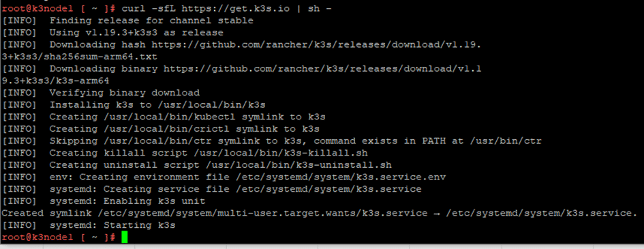The image size is (644, 249).
Task: Click the green terminal cursor block
Action: click(x=125, y=237)
